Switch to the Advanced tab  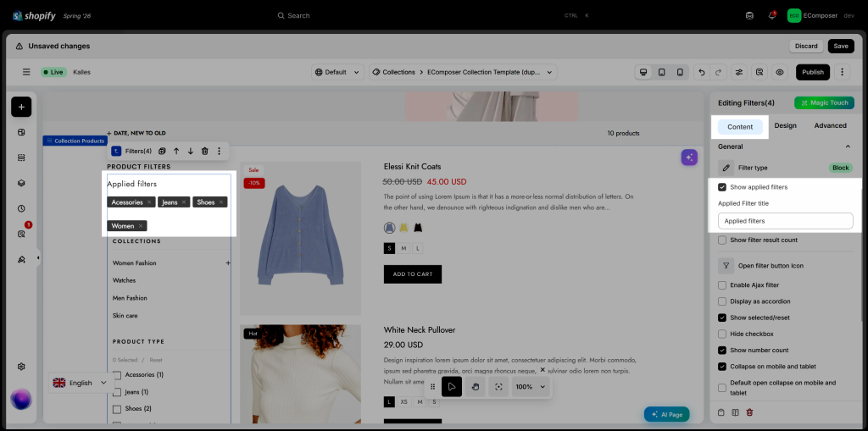click(830, 126)
